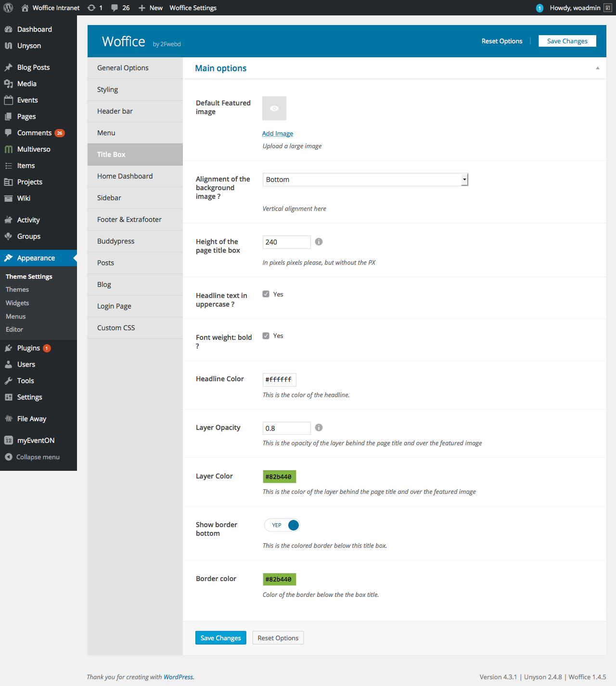The width and height of the screenshot is (616, 686).
Task: Click the Users person icon
Action: (x=9, y=364)
